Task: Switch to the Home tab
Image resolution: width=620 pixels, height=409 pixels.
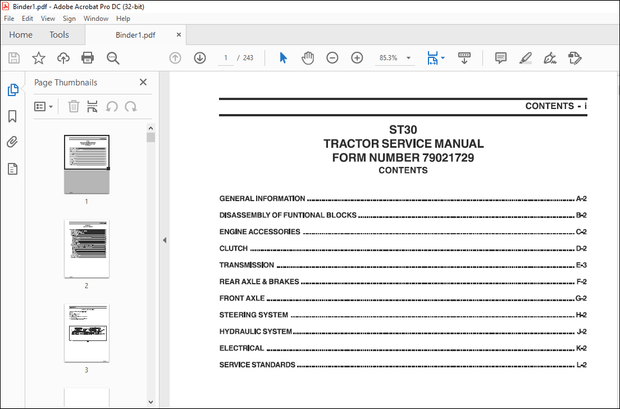Action: point(21,35)
